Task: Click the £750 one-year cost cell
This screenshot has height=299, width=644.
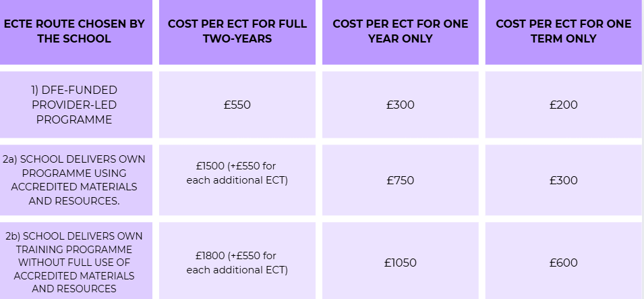Action: [401, 180]
